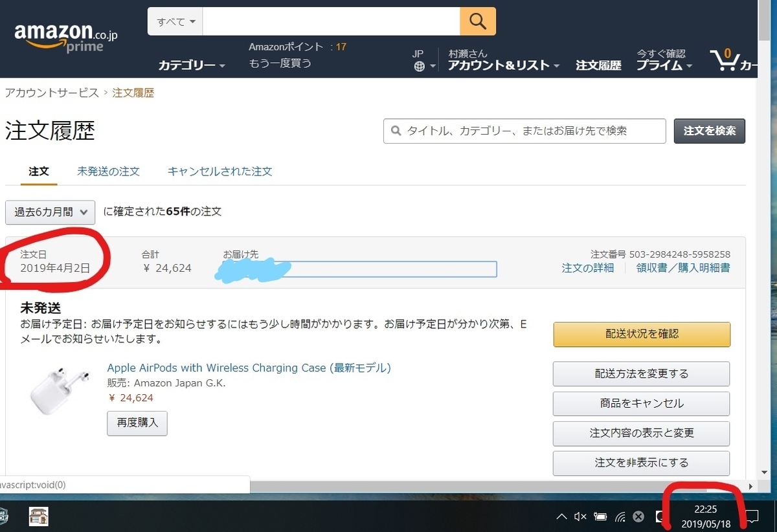The image size is (777, 532).
Task: Open the すべて search category dropdown
Action: pyautogui.click(x=175, y=21)
